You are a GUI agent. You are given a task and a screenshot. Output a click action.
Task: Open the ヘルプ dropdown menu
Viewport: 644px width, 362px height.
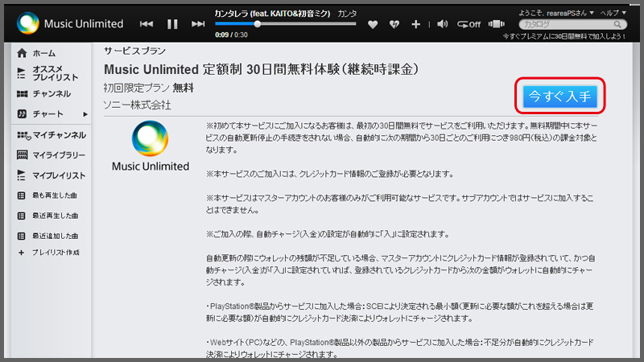point(613,13)
